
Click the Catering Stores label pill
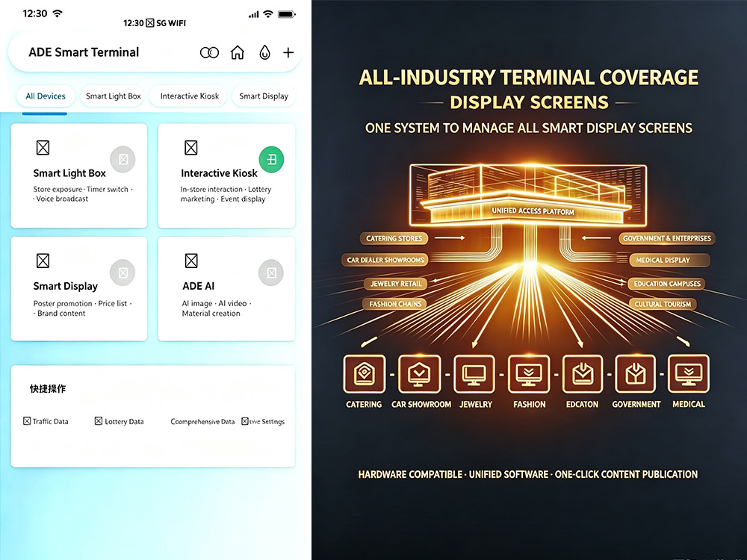tap(394, 238)
